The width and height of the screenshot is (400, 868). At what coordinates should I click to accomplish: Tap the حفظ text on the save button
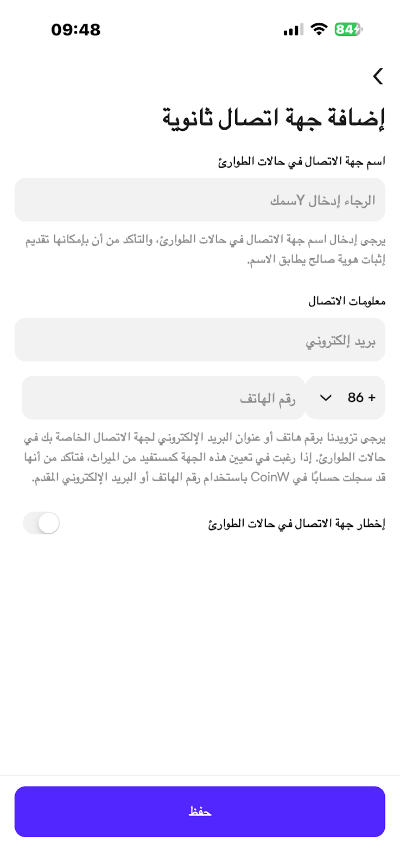200,812
